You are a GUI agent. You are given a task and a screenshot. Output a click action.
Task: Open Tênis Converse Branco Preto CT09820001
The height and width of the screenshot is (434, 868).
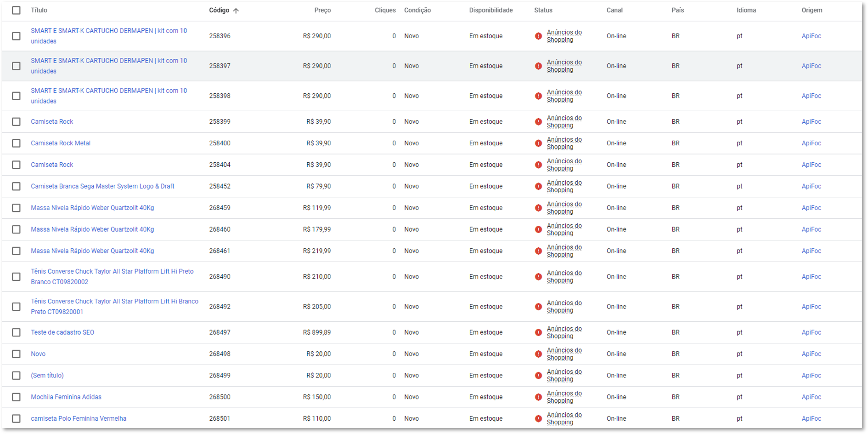114,307
